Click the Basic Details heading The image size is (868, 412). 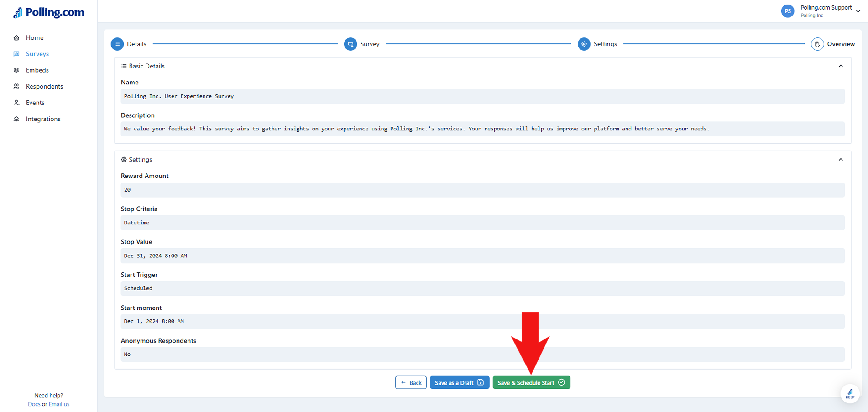pyautogui.click(x=146, y=66)
